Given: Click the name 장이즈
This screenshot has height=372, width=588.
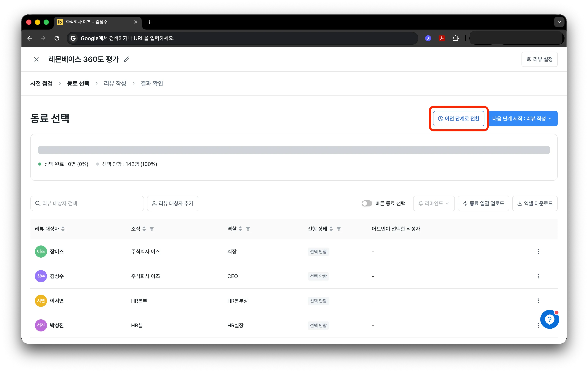Looking at the screenshot, I should pos(57,252).
